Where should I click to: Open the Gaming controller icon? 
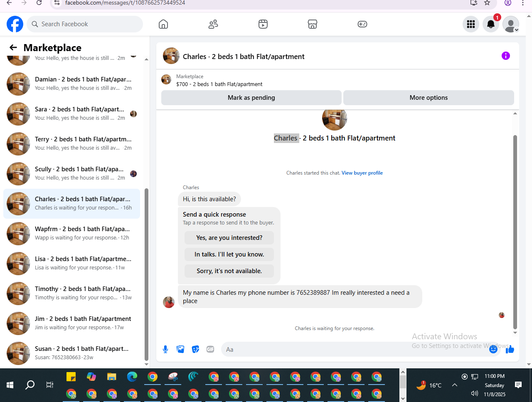click(x=362, y=24)
